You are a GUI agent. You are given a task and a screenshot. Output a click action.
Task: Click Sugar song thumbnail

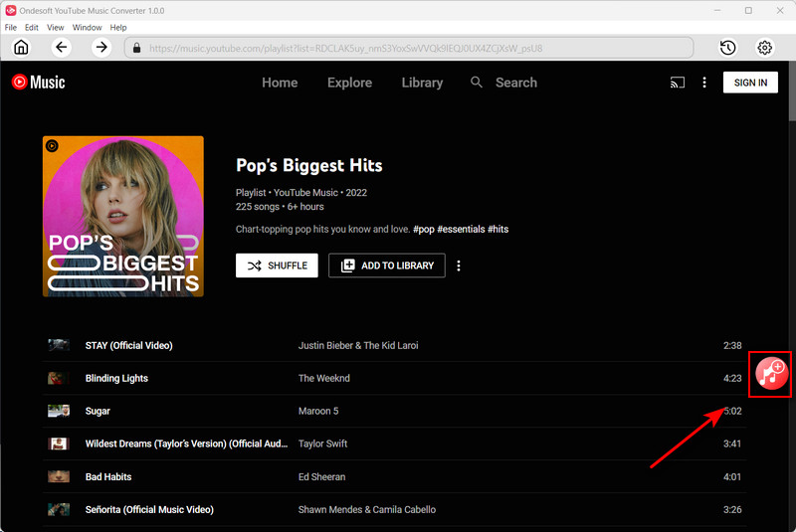[x=59, y=411]
